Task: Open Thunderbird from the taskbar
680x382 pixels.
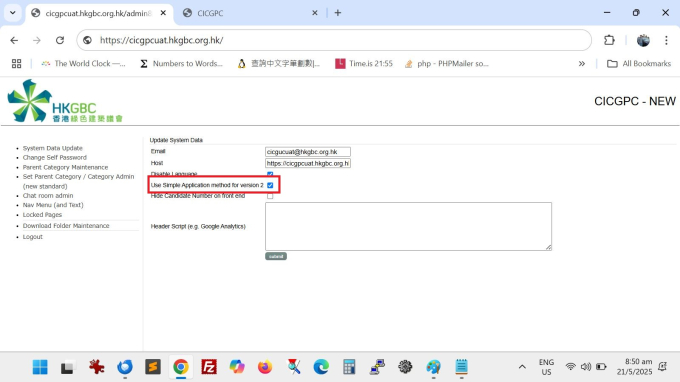Action: pyautogui.click(x=125, y=367)
